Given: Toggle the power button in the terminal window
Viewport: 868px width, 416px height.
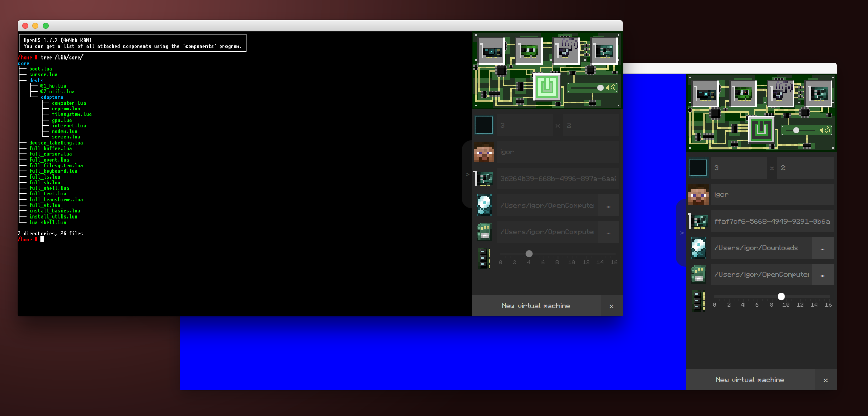Looking at the screenshot, I should pos(547,87).
